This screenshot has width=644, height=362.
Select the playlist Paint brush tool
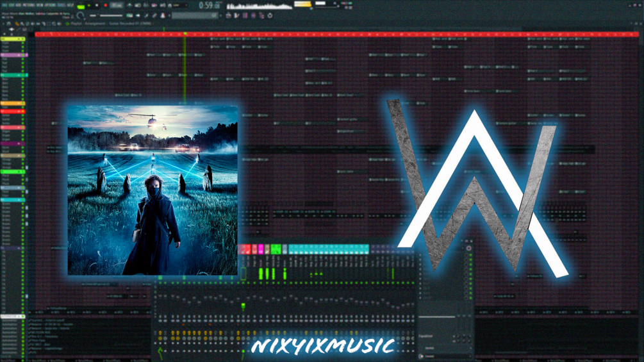[22, 24]
